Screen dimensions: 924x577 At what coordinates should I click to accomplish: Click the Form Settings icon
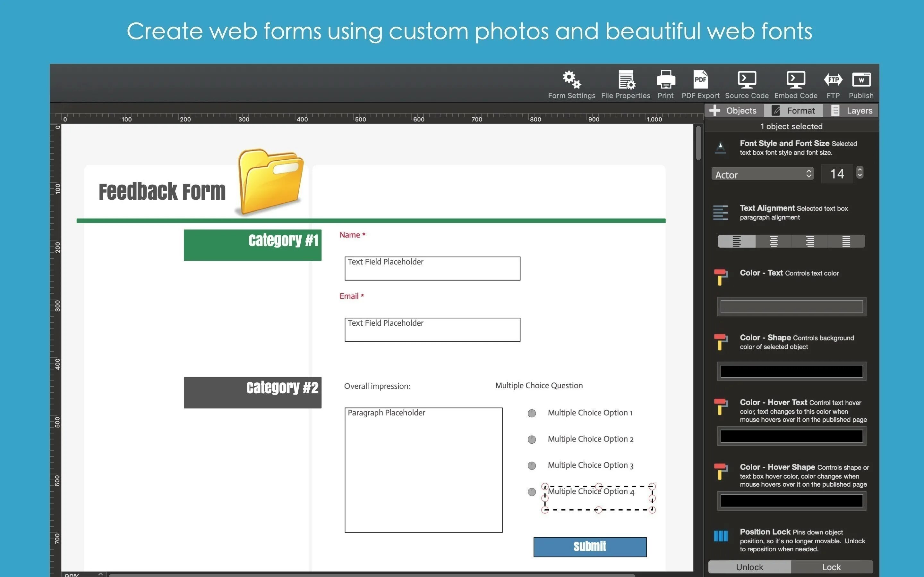click(571, 79)
